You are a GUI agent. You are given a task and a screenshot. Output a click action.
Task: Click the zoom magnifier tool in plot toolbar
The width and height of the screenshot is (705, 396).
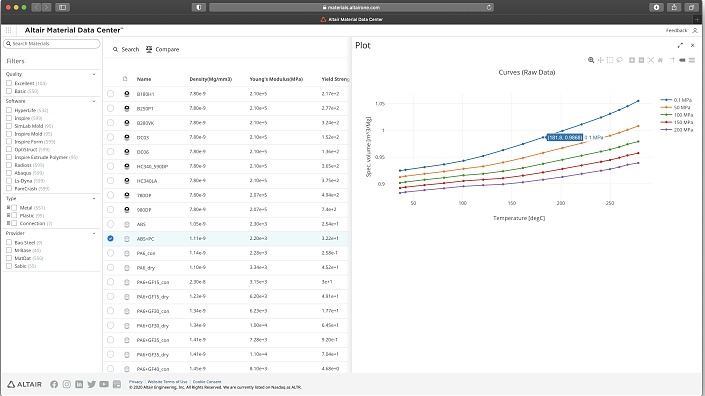tap(591, 60)
